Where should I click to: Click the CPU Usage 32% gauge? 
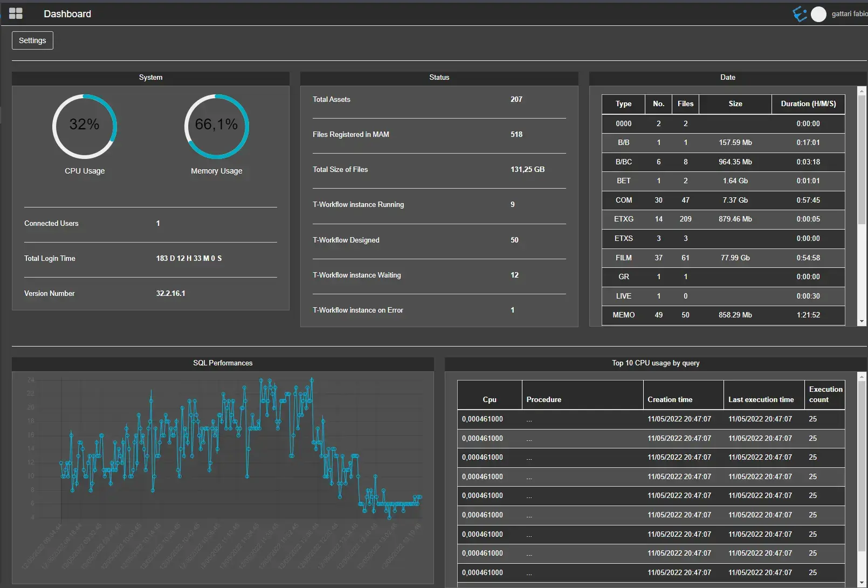tap(85, 127)
